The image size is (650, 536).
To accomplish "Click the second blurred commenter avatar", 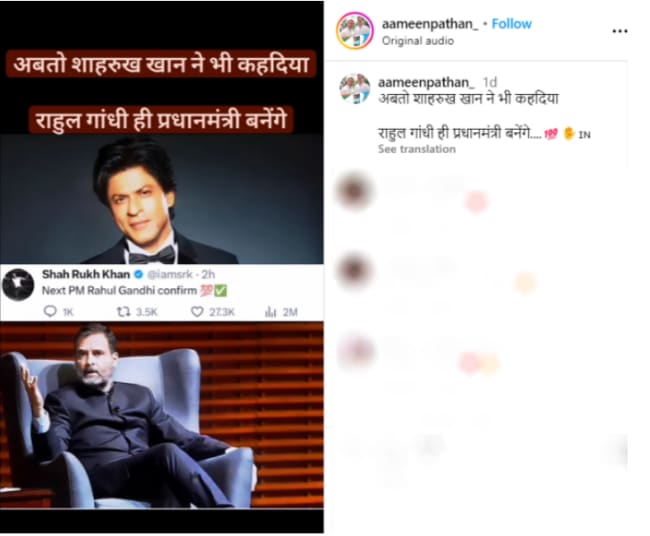I will pos(354,272).
